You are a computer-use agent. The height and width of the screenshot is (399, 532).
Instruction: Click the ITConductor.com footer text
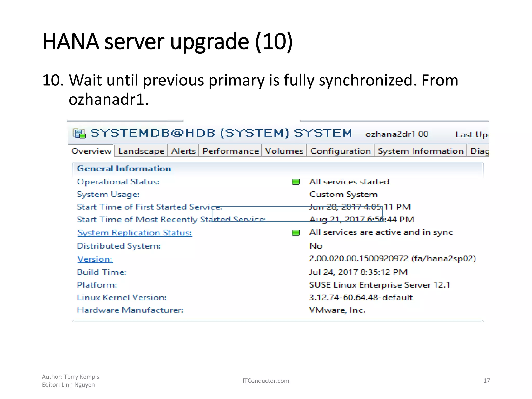click(266, 381)
